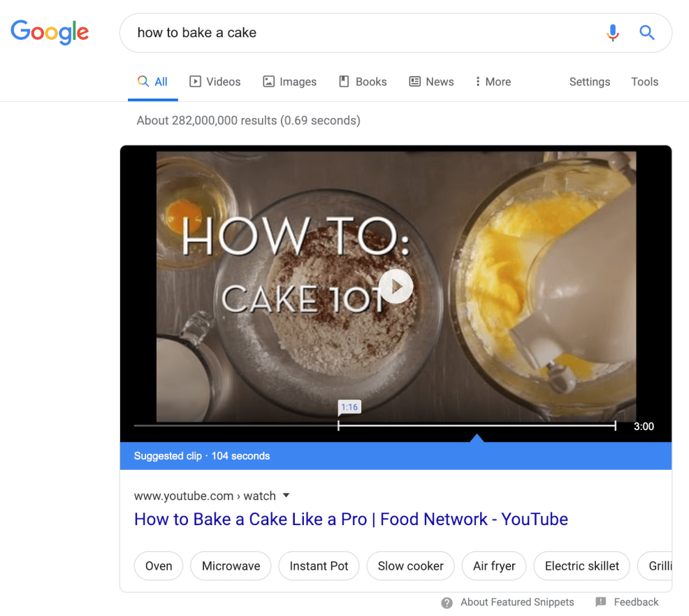The height and width of the screenshot is (616, 689).
Task: Switch to the Videos tab
Action: pos(215,82)
